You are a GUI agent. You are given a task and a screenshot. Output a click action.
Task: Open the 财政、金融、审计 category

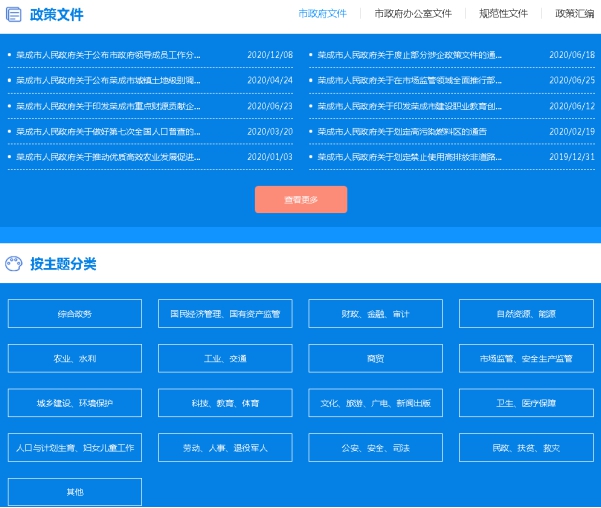[375, 314]
